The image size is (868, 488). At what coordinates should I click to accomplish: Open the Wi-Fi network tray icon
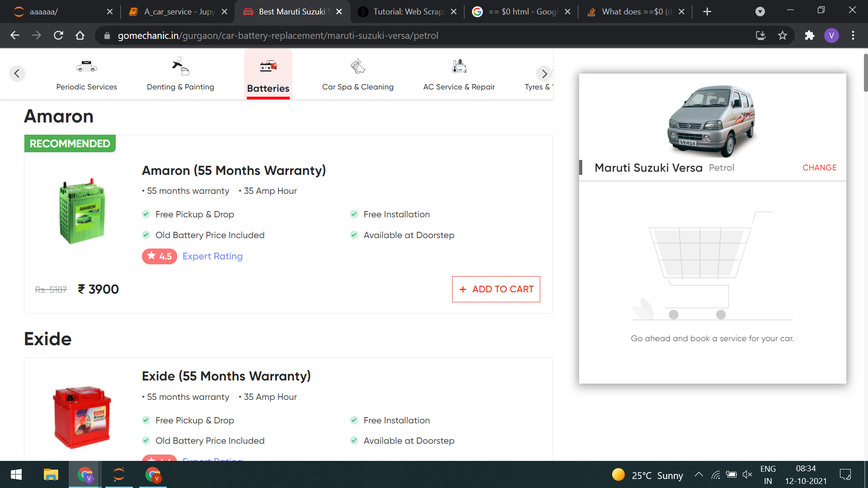click(716, 475)
